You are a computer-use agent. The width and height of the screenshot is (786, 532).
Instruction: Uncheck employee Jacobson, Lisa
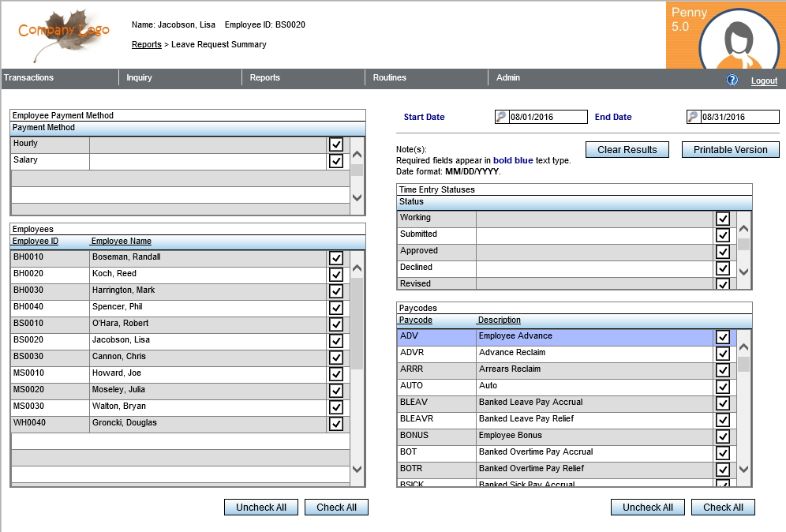[x=336, y=341]
